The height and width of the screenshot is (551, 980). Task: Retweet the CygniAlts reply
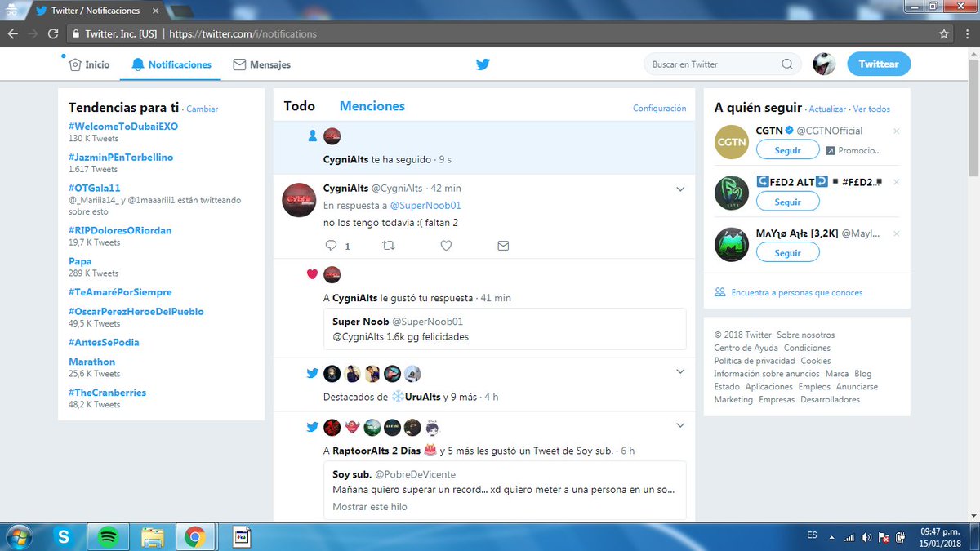click(x=389, y=245)
